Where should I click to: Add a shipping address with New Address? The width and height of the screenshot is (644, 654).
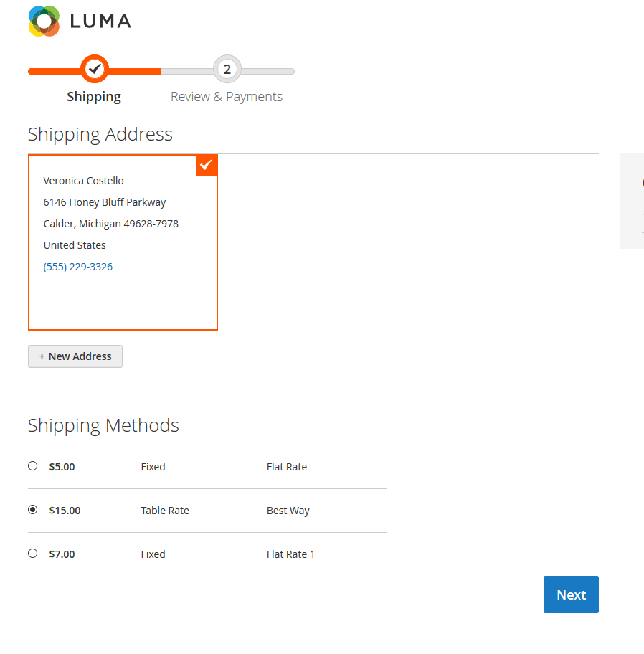click(75, 356)
